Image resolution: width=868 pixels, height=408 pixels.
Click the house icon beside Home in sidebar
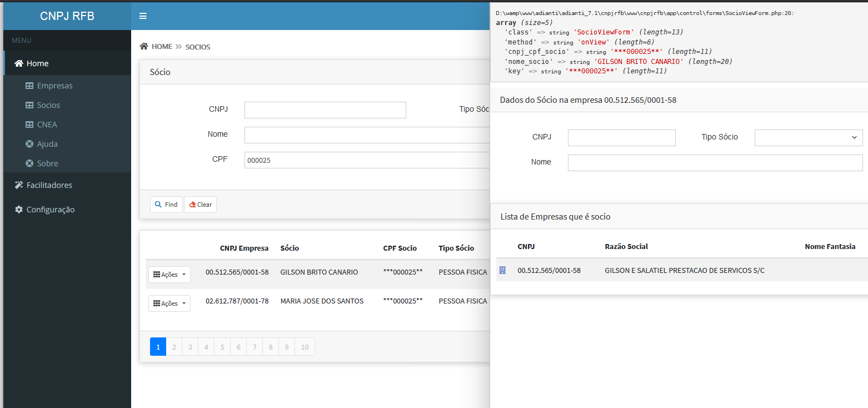18,63
